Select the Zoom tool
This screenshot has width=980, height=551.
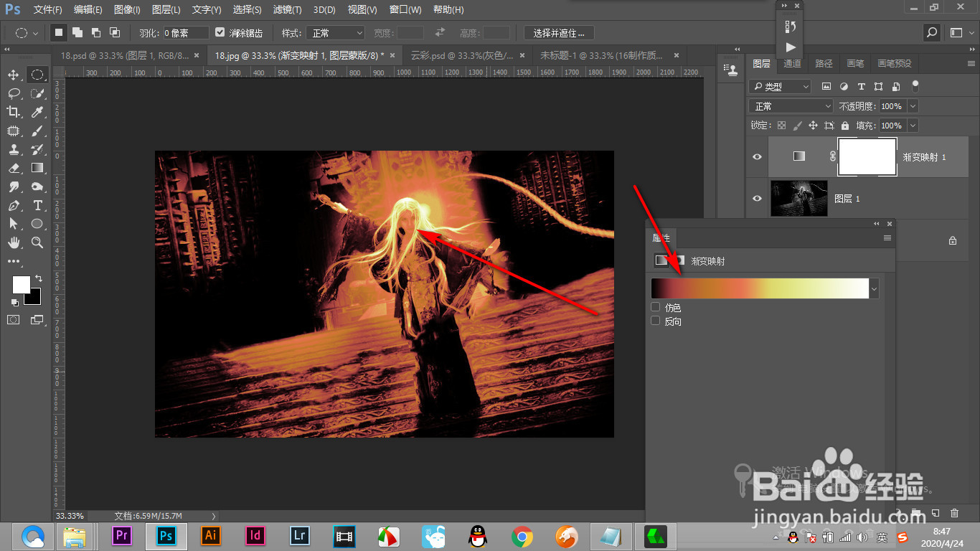(37, 243)
